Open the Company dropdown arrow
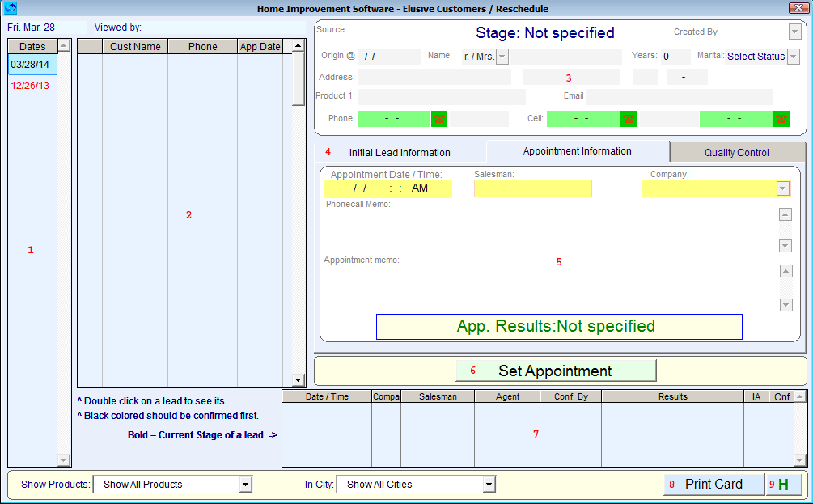The image size is (813, 504). 783,188
